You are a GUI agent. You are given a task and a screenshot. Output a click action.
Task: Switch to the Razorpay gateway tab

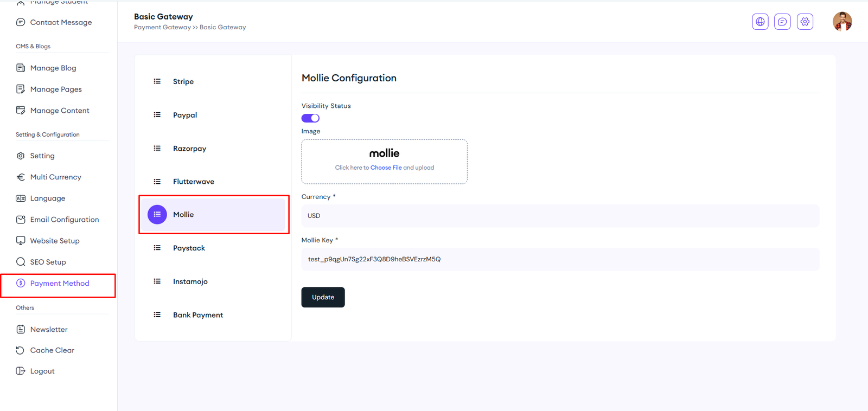[x=189, y=149]
